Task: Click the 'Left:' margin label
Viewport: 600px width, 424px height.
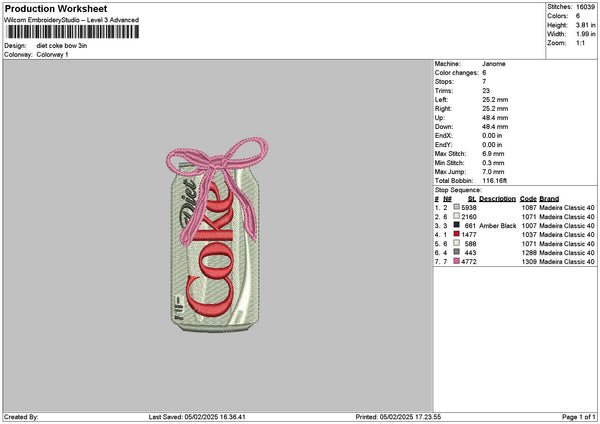Action: point(441,100)
